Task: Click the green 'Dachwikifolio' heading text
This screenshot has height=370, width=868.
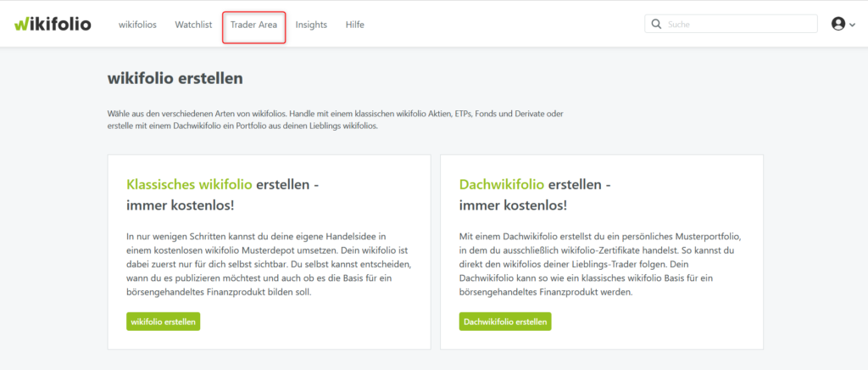Action: tap(502, 184)
